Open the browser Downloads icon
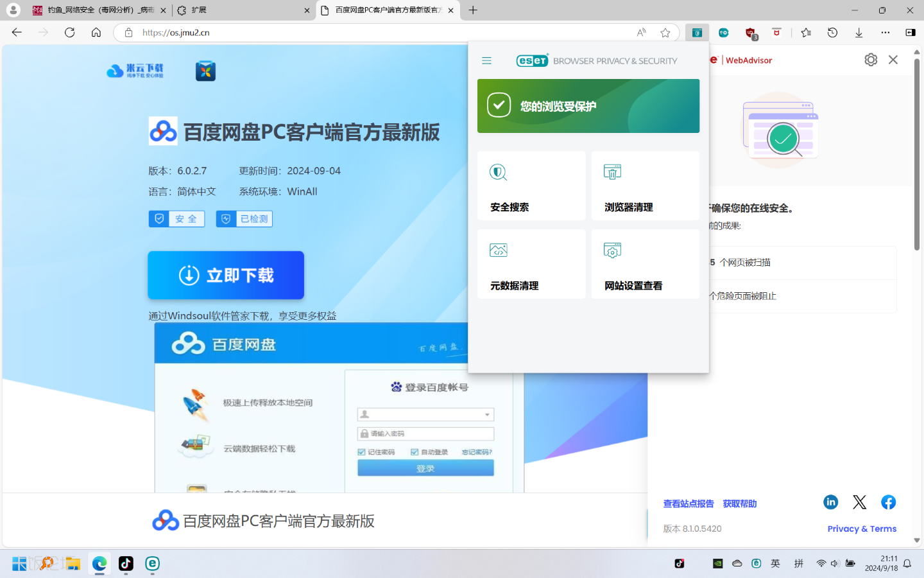The height and width of the screenshot is (578, 924). pyautogui.click(x=859, y=33)
